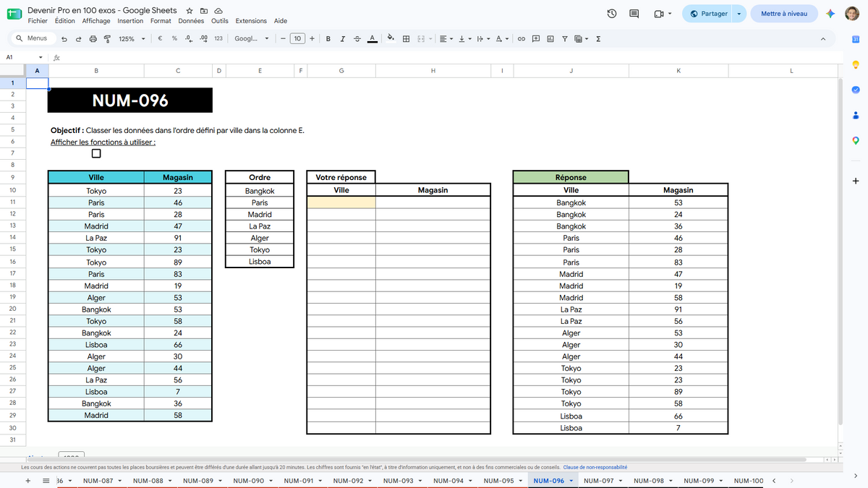Open NUM-096 sheet tab menu arrow
The image size is (868, 488).
[571, 481]
